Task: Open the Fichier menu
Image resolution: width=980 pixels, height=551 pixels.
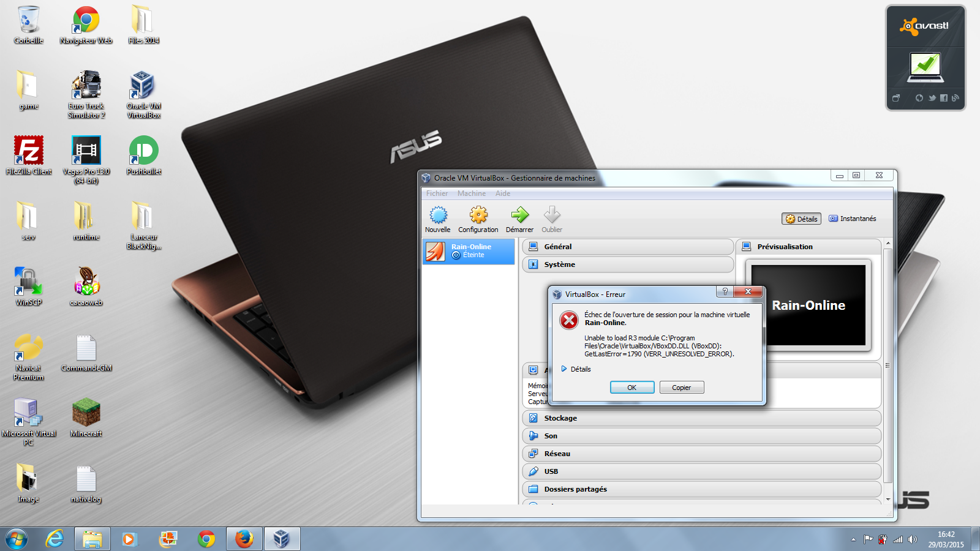Action: coord(437,193)
